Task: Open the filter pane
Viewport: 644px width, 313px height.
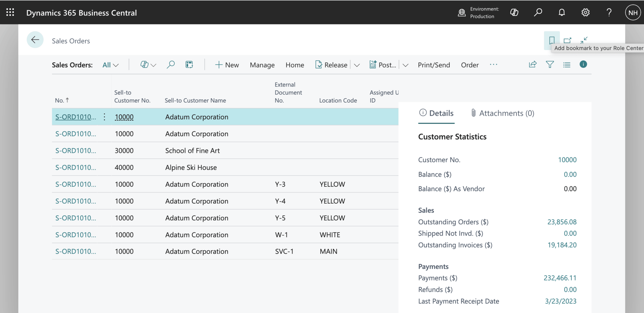Action: click(550, 65)
